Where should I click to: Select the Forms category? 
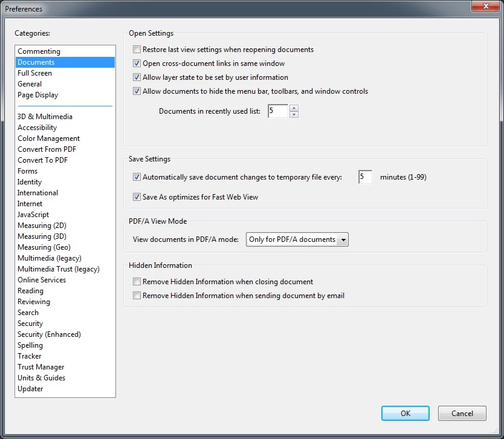tap(65, 171)
